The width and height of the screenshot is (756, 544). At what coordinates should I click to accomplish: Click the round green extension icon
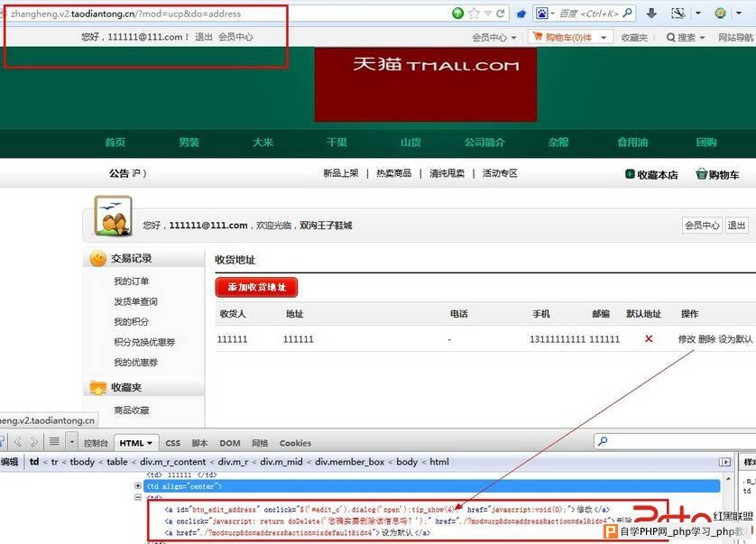coord(720,14)
